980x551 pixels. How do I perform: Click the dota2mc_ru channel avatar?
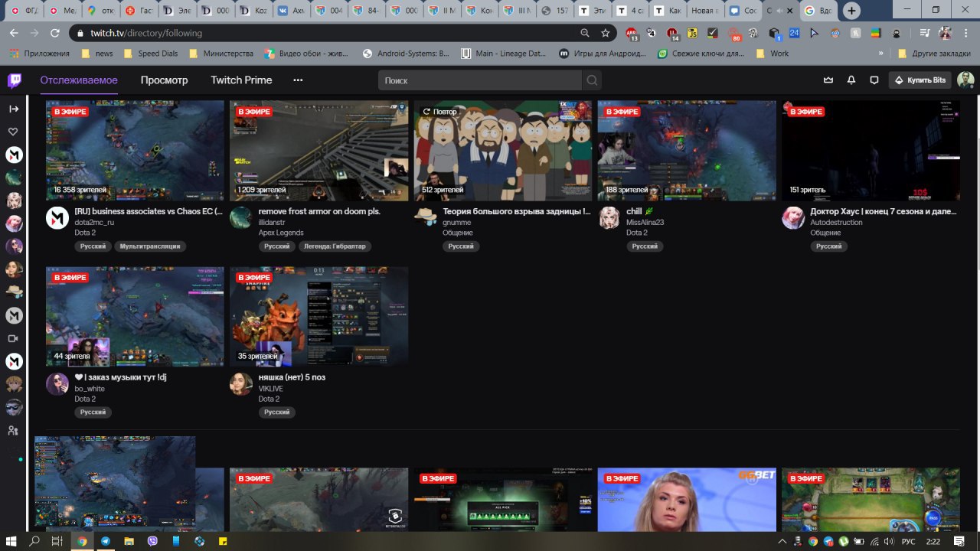point(57,218)
